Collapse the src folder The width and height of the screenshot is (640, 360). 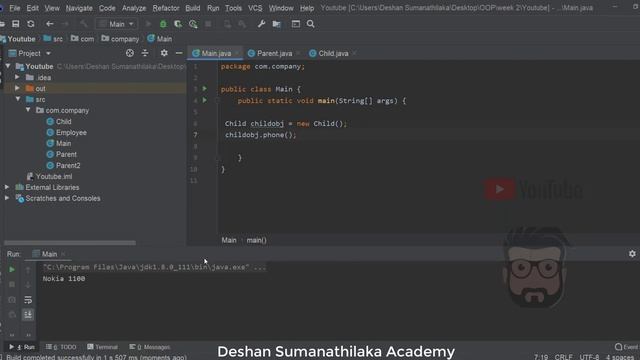pyautogui.click(x=18, y=99)
